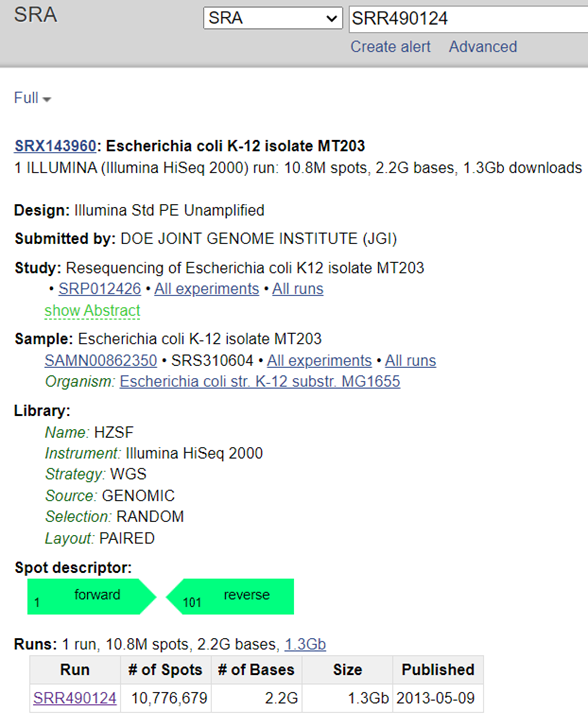Open the SRA database dropdown

[x=273, y=19]
